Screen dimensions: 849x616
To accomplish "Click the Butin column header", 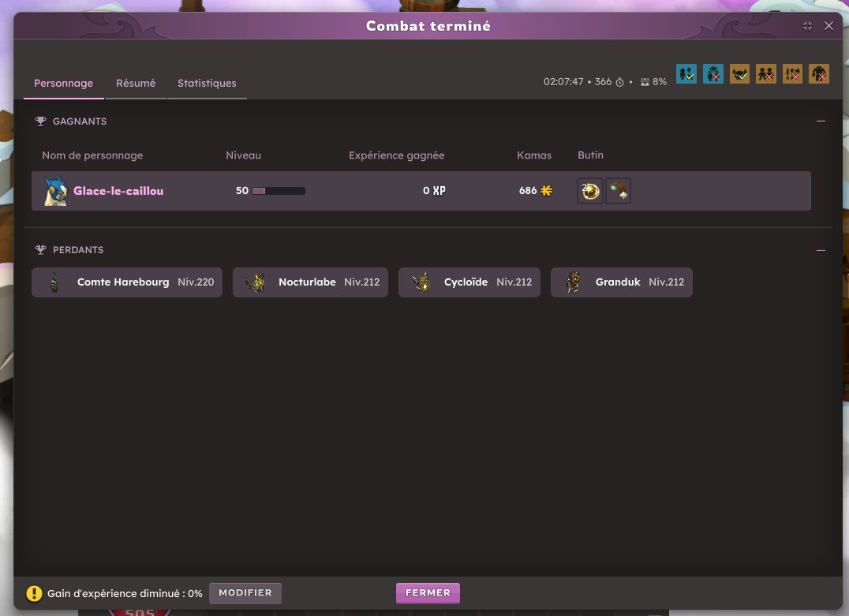I will 590,155.
